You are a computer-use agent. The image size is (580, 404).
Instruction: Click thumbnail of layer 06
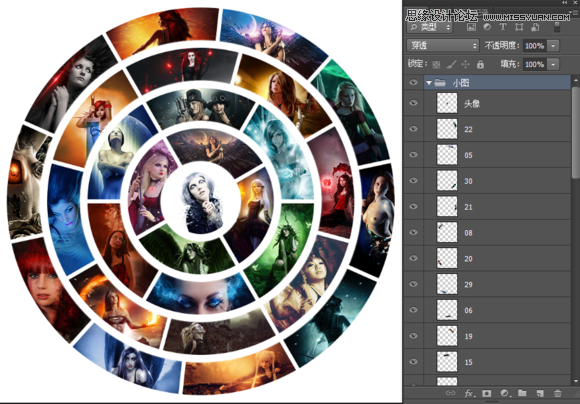447,310
